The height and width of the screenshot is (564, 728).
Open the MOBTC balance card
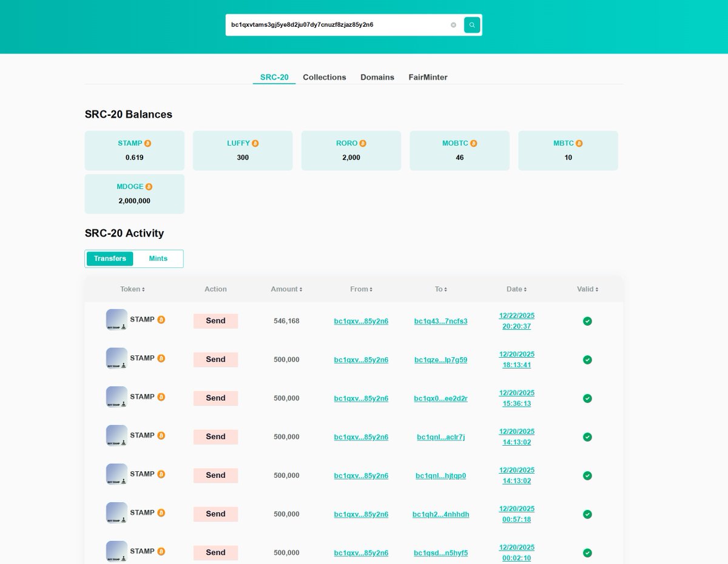tap(459, 150)
